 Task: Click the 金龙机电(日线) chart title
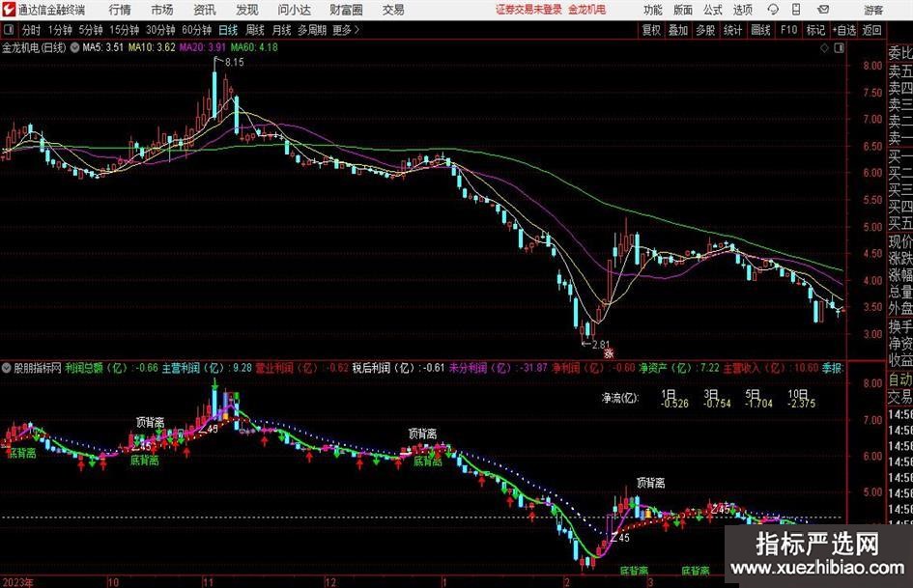[x=34, y=47]
